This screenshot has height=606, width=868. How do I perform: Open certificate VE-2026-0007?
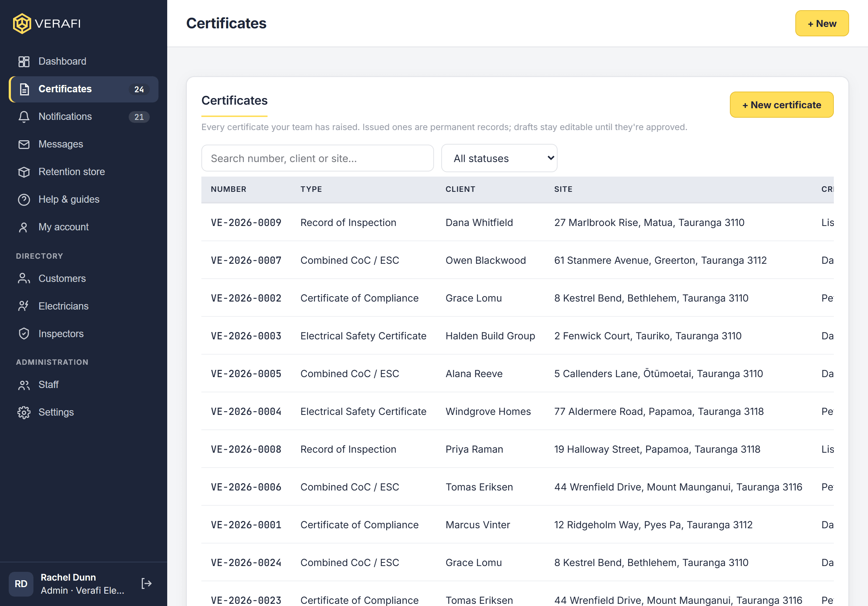coord(246,260)
